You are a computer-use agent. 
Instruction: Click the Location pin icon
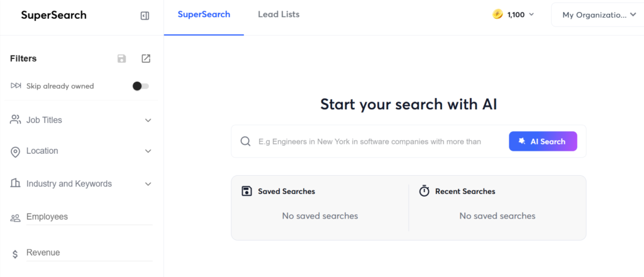16,151
